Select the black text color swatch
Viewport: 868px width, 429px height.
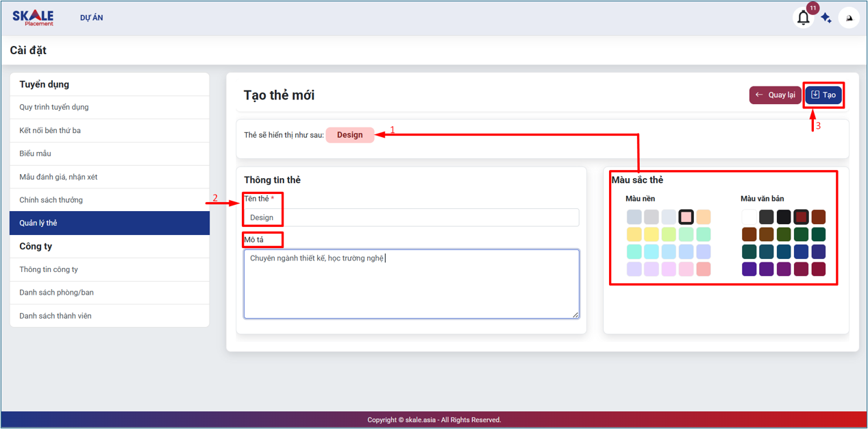(x=784, y=217)
